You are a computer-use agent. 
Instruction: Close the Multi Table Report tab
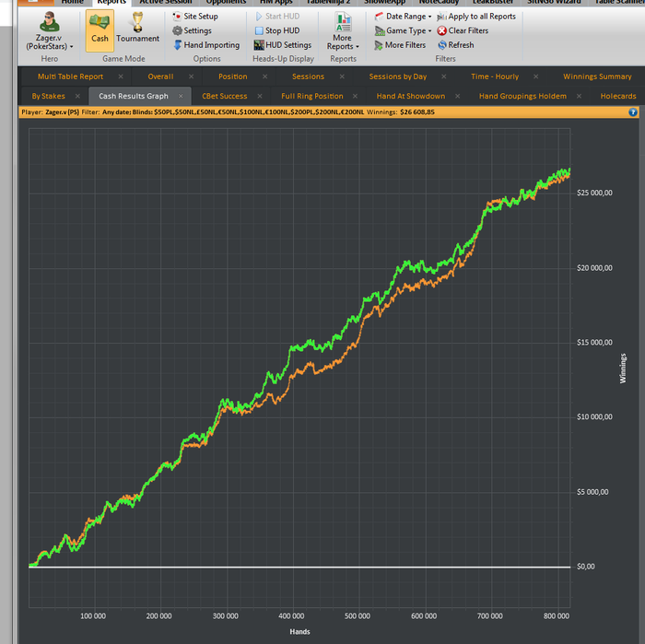tap(121, 76)
